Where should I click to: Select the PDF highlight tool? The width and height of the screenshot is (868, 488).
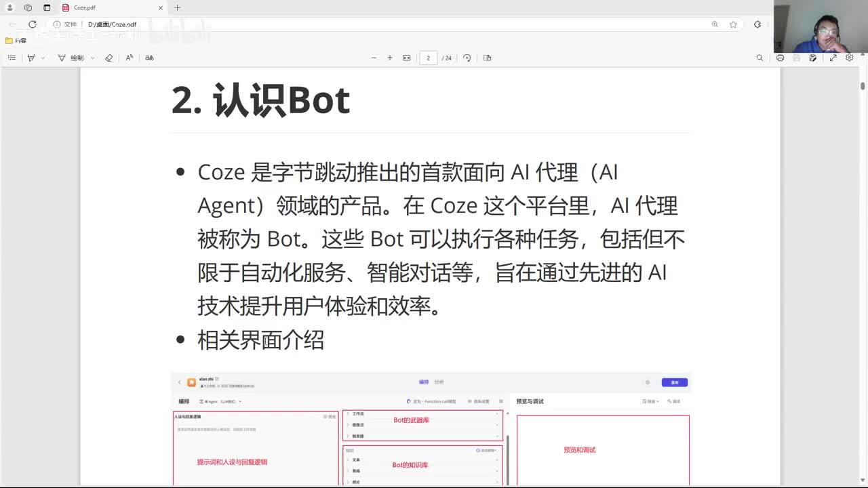pos(31,58)
